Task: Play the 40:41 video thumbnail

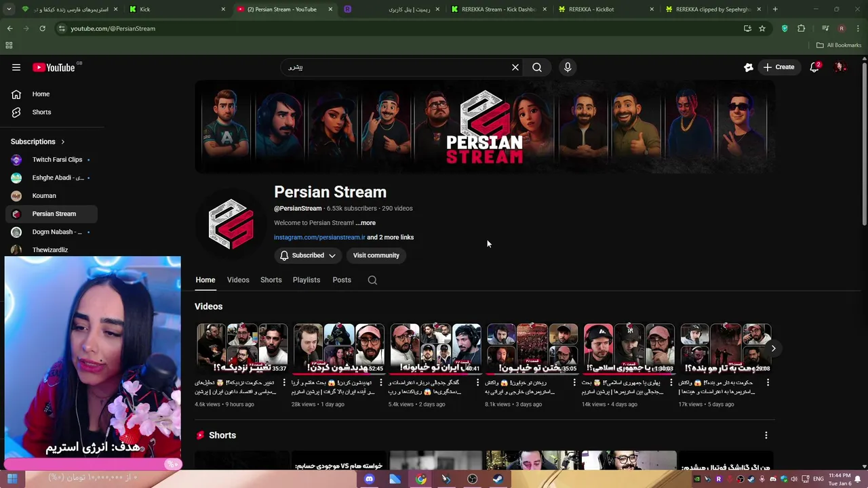Action: coord(435,348)
